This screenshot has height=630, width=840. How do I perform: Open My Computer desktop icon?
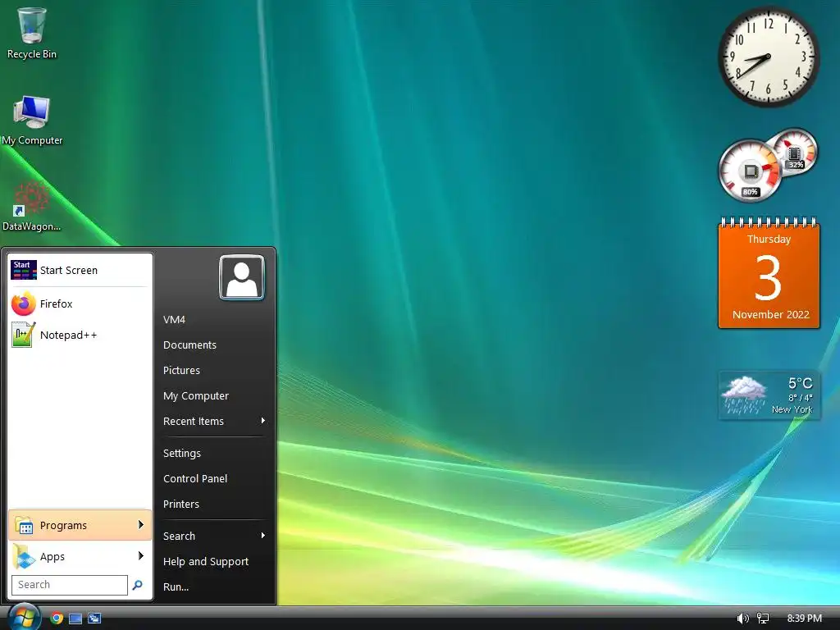coord(32,121)
